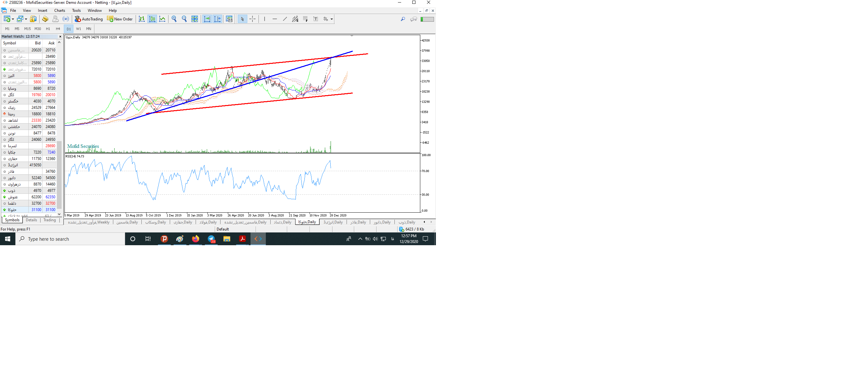Open File Explorer from the taskbar
This screenshot has width=868, height=371.
[x=227, y=239]
